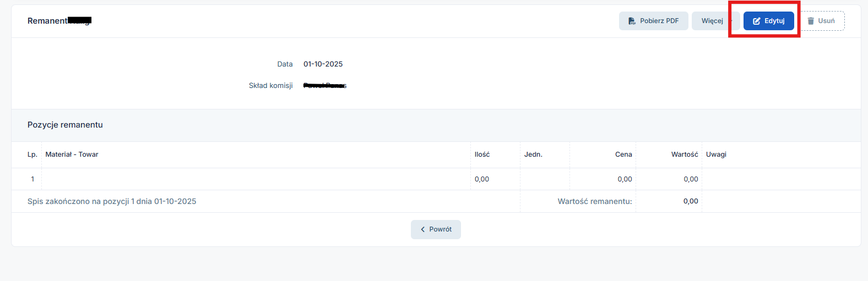Select the date value 01-10-2025
The image size is (868, 281).
[323, 64]
